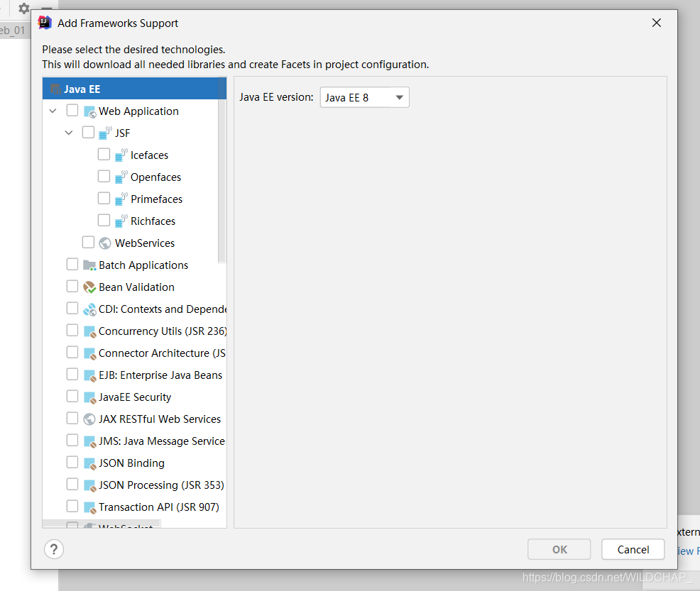Tick the Bean Validation checkbox

(72, 287)
